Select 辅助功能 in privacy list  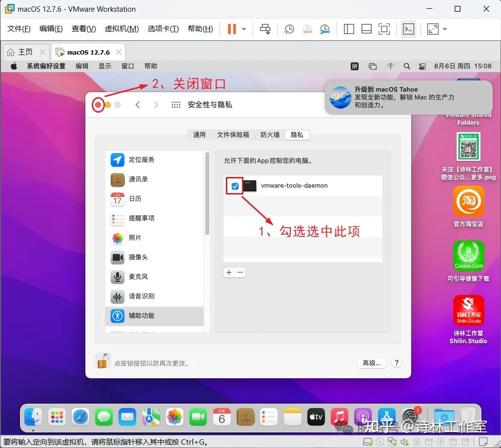(154, 316)
